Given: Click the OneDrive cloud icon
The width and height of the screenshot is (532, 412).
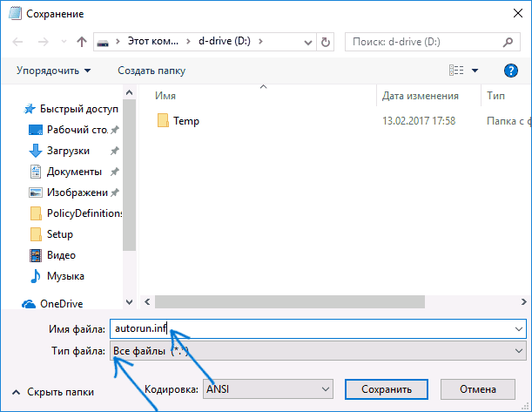Looking at the screenshot, I should pyautogui.click(x=29, y=304).
